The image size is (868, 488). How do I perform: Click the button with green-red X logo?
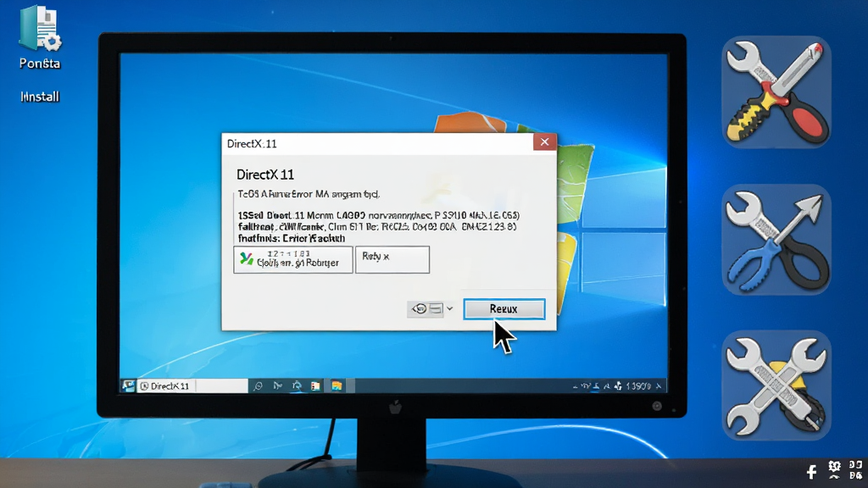292,259
